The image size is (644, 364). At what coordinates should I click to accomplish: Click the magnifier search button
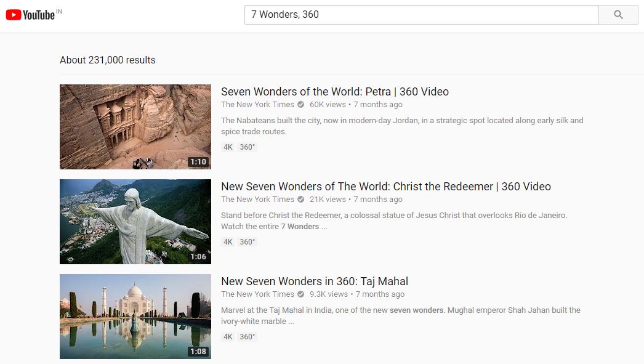tap(618, 15)
